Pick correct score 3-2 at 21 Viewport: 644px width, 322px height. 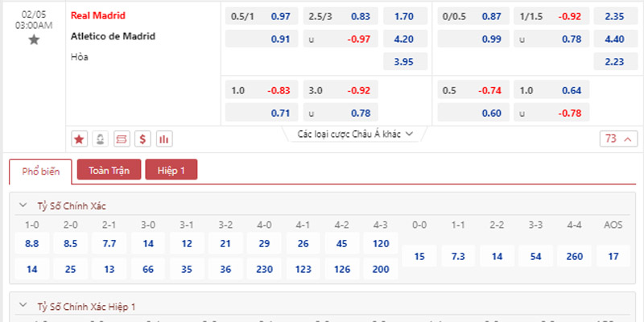[225, 244]
